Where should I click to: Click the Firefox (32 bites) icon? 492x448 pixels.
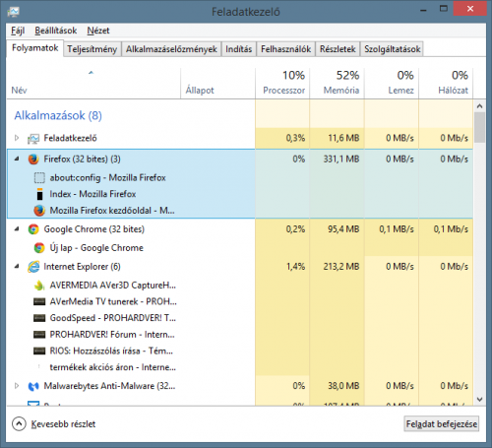33,160
